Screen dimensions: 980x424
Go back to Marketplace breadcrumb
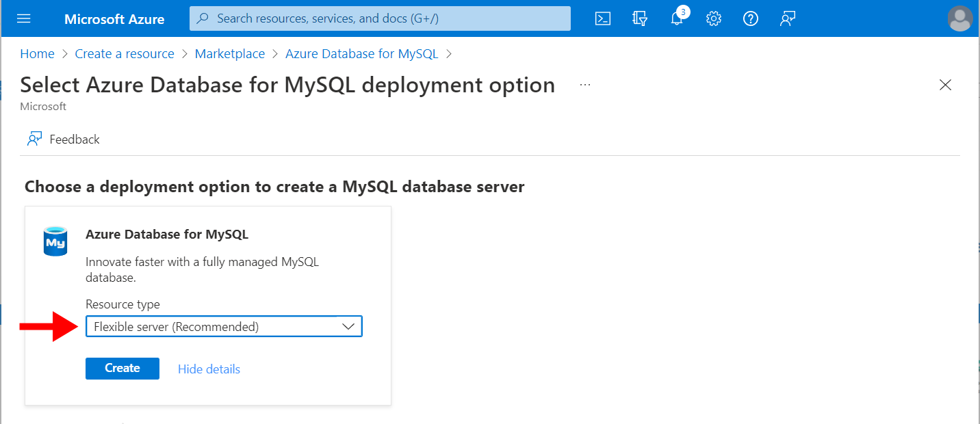[230, 54]
